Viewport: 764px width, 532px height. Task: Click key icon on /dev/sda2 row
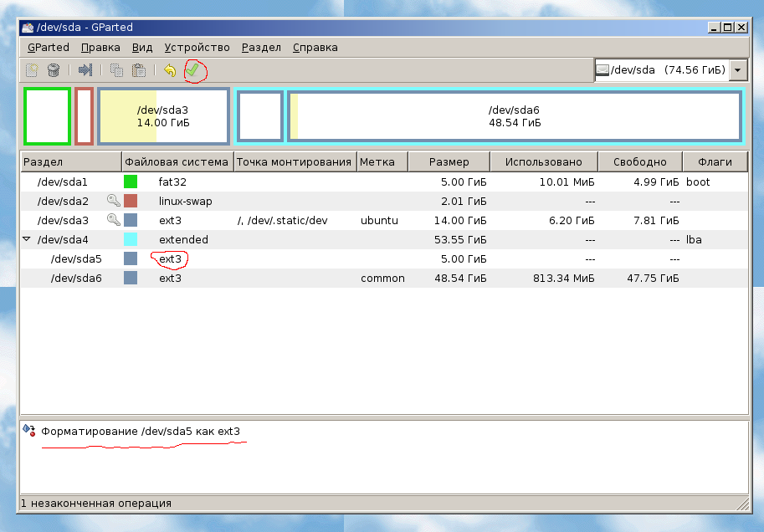click(x=114, y=201)
